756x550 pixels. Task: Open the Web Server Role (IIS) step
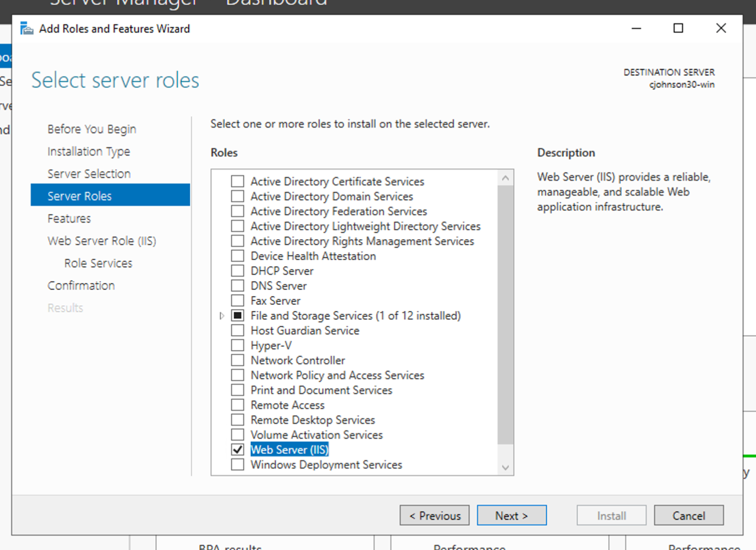102,241
